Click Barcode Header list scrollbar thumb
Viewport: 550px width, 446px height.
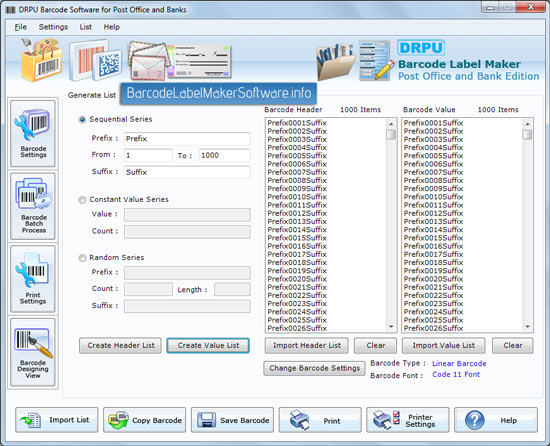click(391, 135)
